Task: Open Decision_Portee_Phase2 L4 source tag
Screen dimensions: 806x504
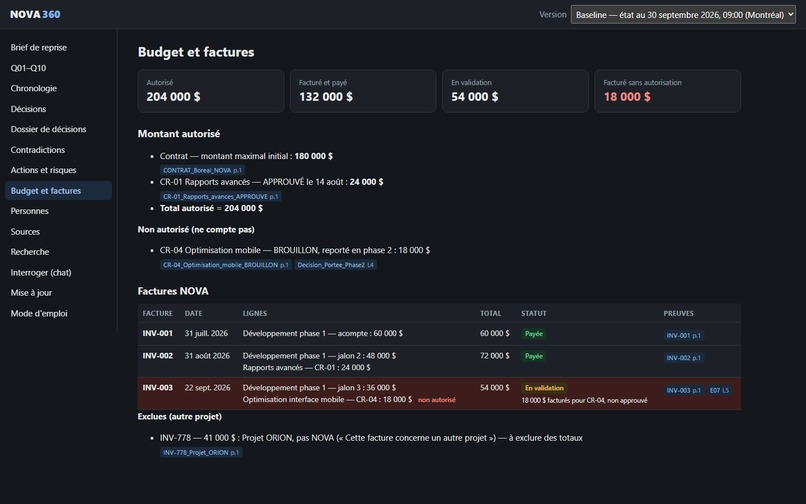Action: [336, 265]
